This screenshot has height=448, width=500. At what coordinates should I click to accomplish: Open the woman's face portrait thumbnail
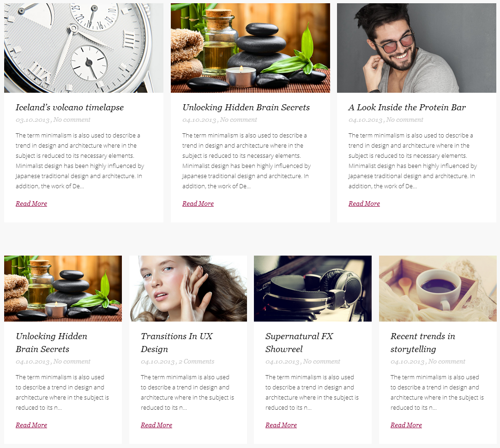pos(188,288)
